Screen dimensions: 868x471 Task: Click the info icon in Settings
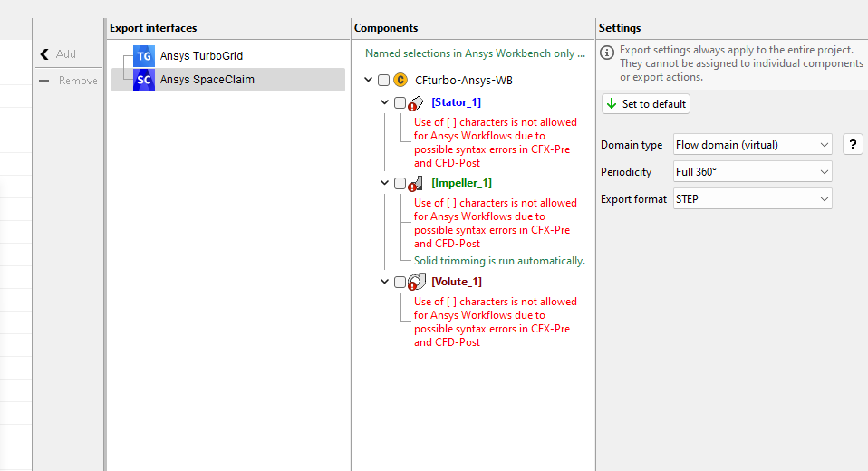pyautogui.click(x=607, y=53)
